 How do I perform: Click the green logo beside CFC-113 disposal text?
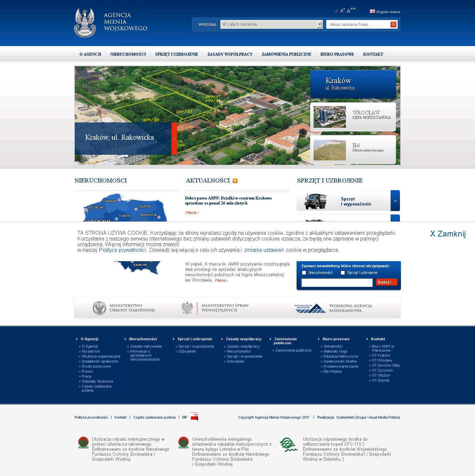(x=288, y=445)
